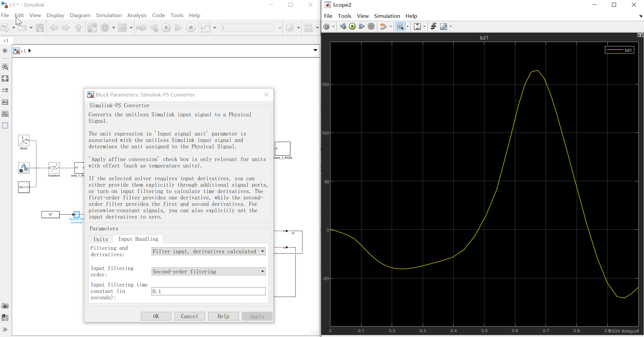644x337 pixels.
Task: Open Simulink Code menu
Action: click(x=158, y=15)
